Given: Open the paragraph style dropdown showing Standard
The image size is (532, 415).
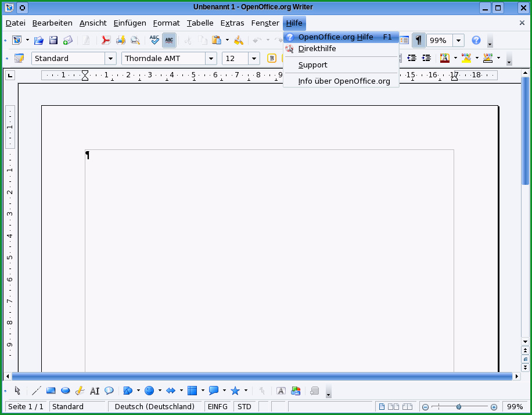Looking at the screenshot, I should pyautogui.click(x=110, y=58).
